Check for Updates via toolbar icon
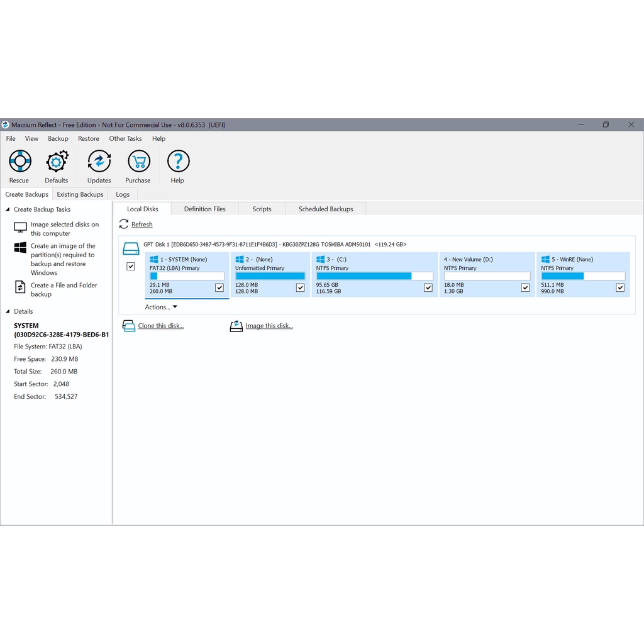The image size is (644, 644). [99, 162]
